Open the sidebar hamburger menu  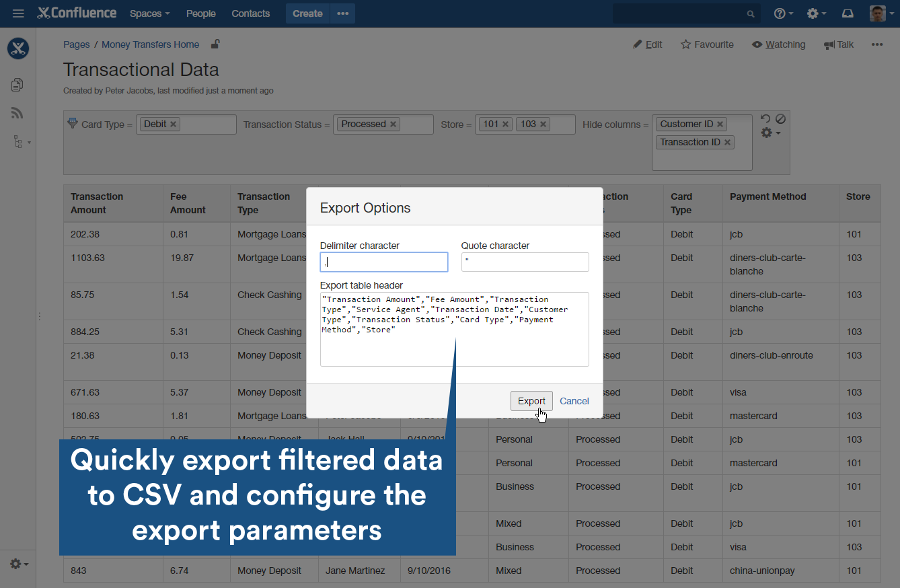click(x=18, y=13)
